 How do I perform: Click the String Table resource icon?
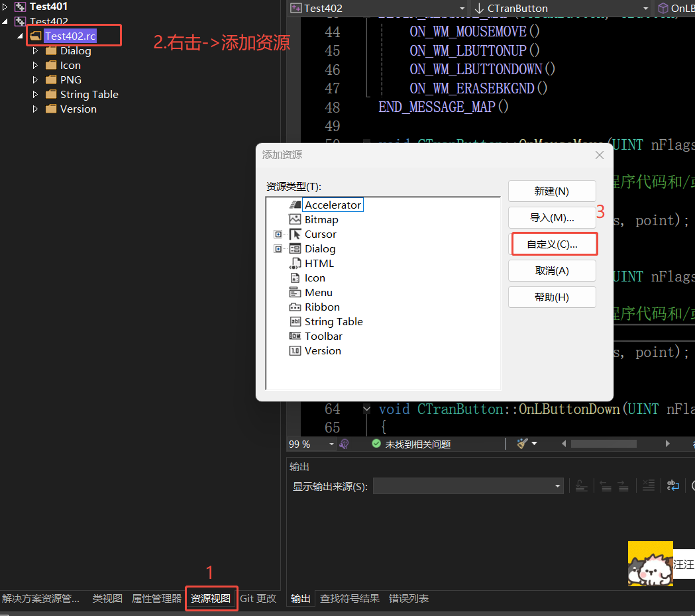pos(295,321)
